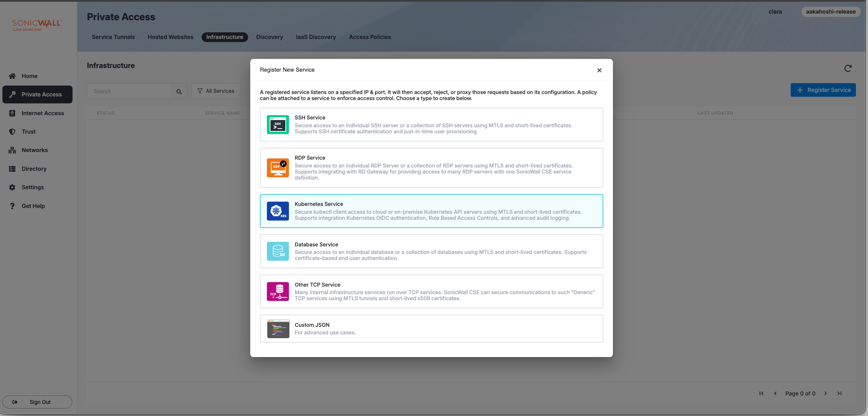Choose the Other TCP Service icon
The width and height of the screenshot is (868, 416).
tap(278, 291)
